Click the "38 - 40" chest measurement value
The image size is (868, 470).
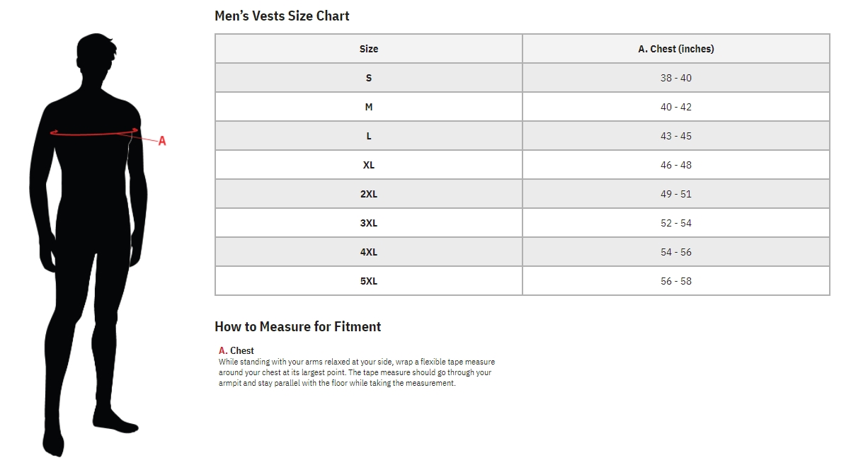[x=675, y=78]
